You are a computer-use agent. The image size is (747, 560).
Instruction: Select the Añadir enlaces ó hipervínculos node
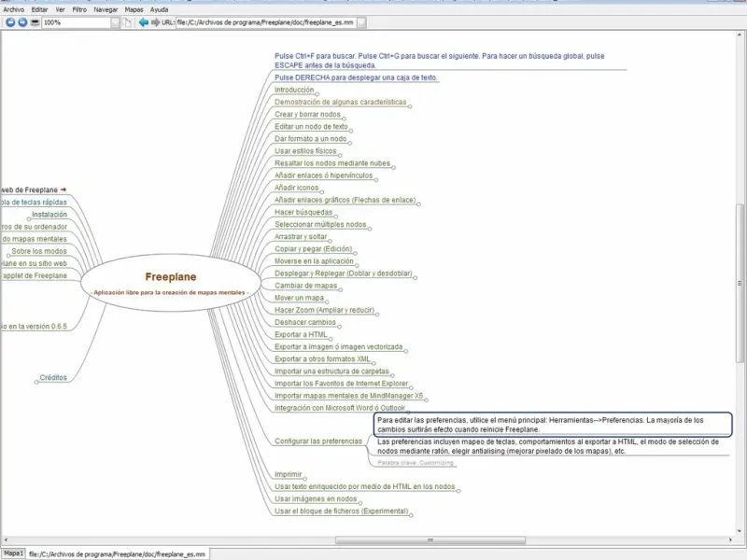point(323,175)
